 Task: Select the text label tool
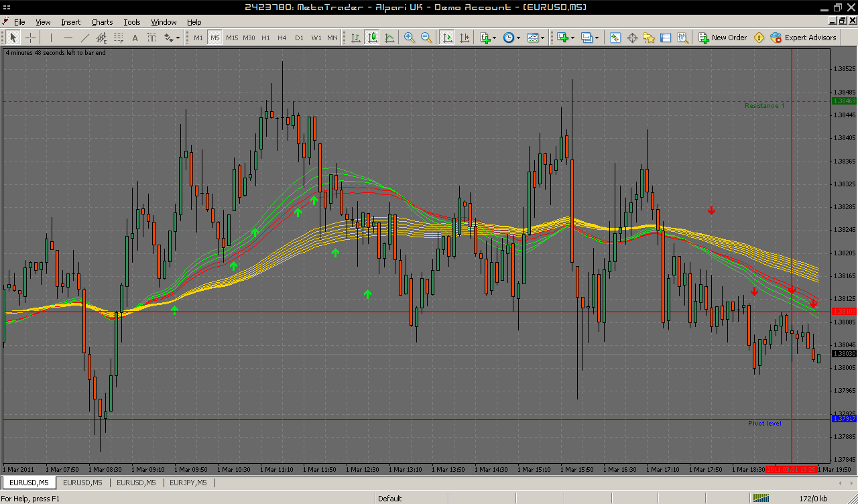152,38
